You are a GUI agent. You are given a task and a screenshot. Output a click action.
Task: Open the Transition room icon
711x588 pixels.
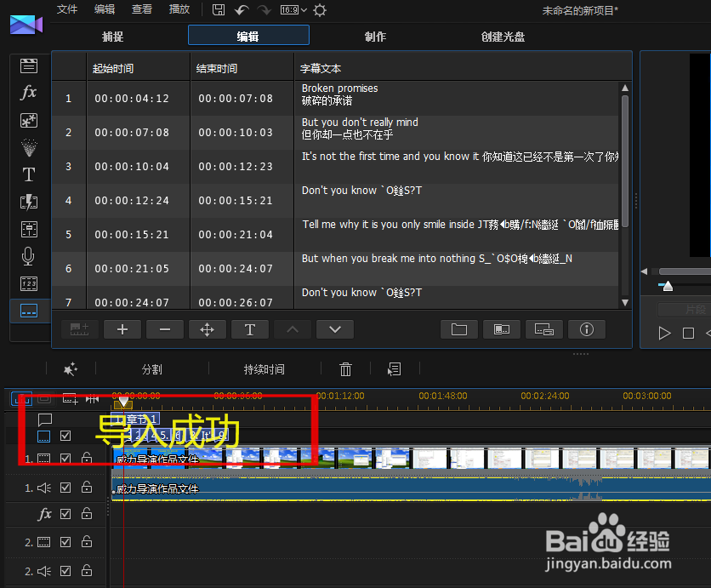[x=29, y=202]
